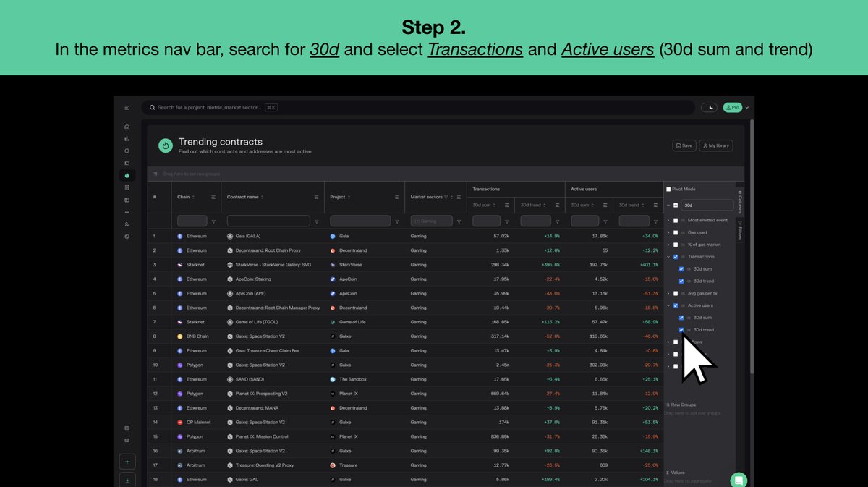This screenshot has height=487, width=868.
Task: Expand the Avg gas per tx group
Action: tap(668, 294)
